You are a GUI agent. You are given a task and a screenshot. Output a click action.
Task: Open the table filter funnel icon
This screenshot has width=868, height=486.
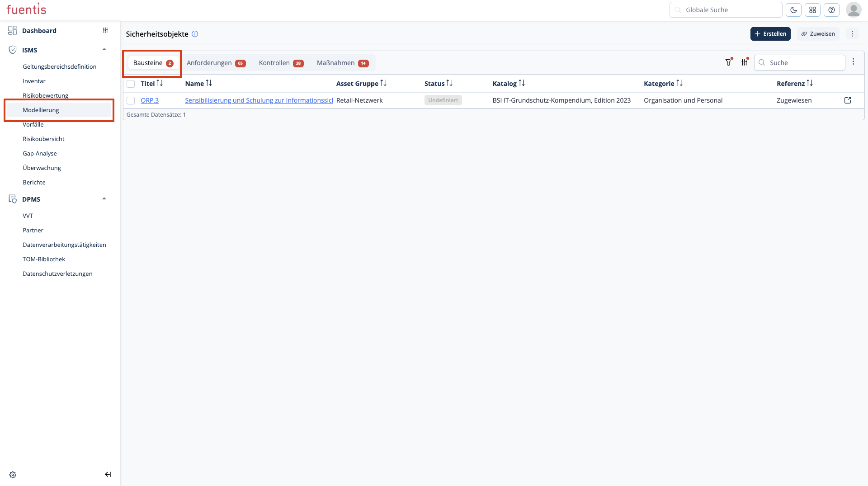point(729,62)
